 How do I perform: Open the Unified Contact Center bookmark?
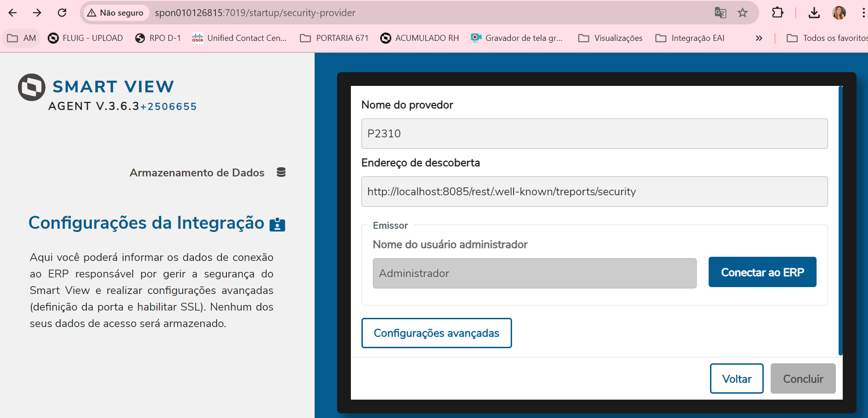point(239,38)
